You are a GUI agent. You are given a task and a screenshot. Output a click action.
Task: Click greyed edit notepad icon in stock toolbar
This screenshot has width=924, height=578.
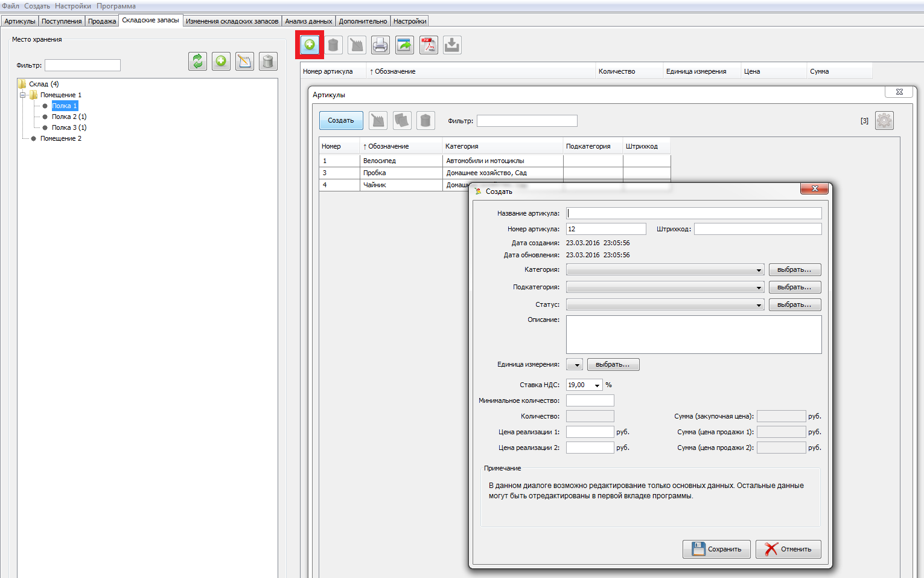[357, 45]
